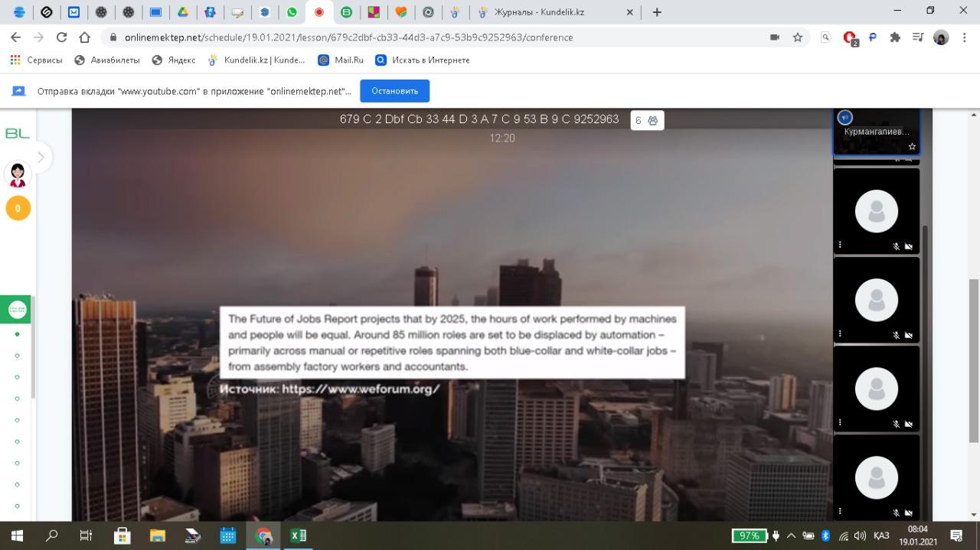Expand the left sidebar with the chevron arrow
Image resolution: width=980 pixels, height=550 pixels.
pyautogui.click(x=41, y=158)
